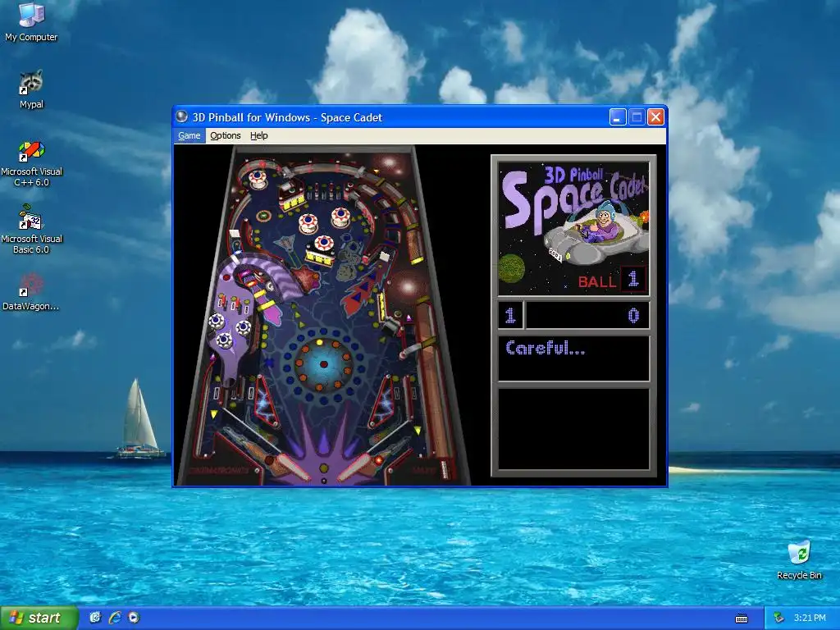Image resolution: width=840 pixels, height=630 pixels.
Task: Click the ball plunger at bottom right
Action: pyautogui.click(x=444, y=468)
